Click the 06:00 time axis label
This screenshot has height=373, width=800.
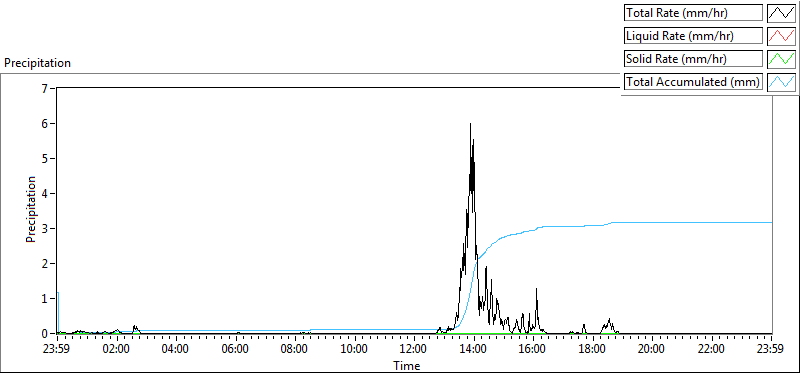[x=236, y=350]
